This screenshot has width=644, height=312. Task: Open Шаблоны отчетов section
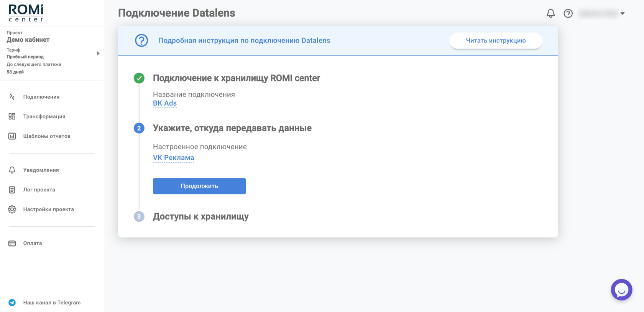[47, 136]
